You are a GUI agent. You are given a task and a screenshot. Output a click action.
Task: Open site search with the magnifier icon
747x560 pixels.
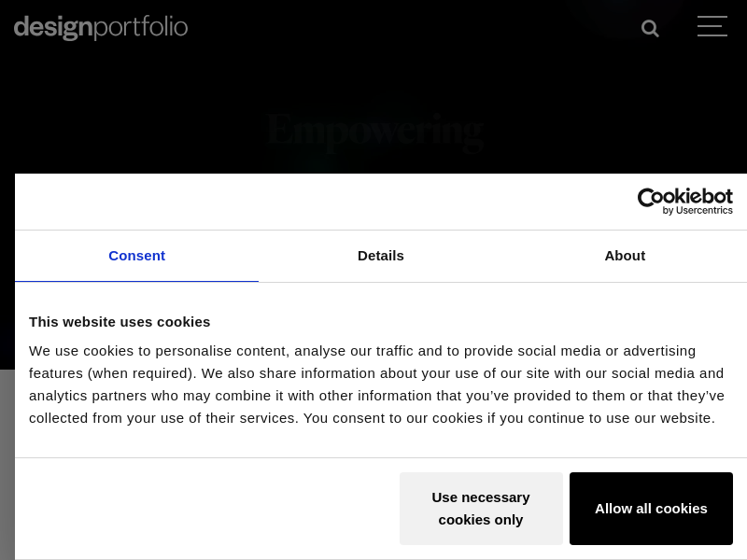650,28
